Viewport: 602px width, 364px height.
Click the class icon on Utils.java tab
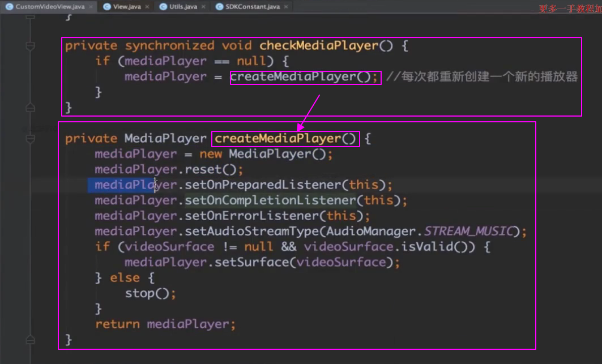pyautogui.click(x=164, y=7)
